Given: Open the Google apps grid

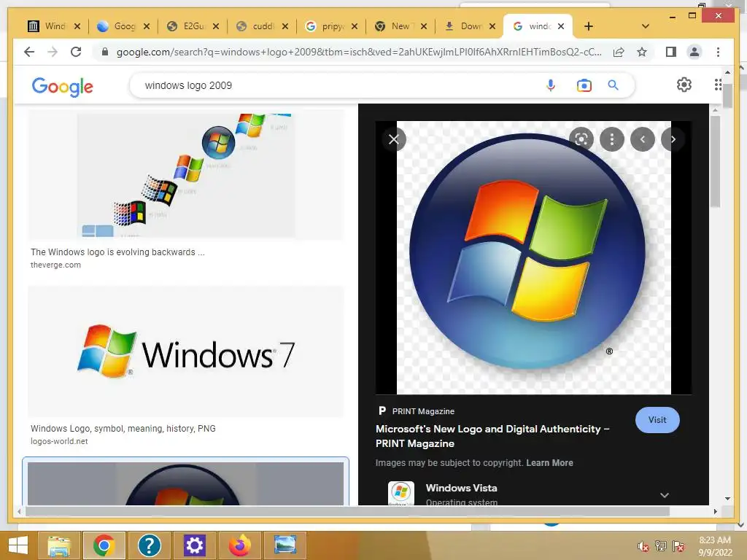Looking at the screenshot, I should click(718, 85).
